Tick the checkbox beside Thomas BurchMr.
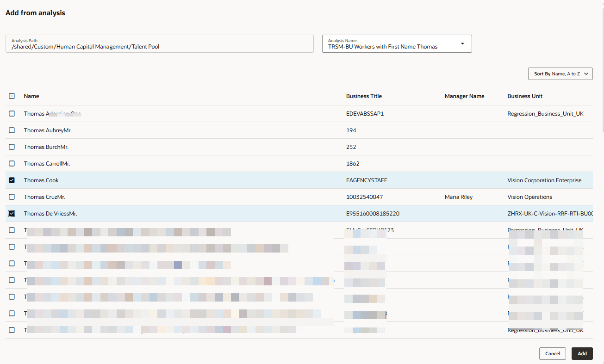 (x=12, y=147)
